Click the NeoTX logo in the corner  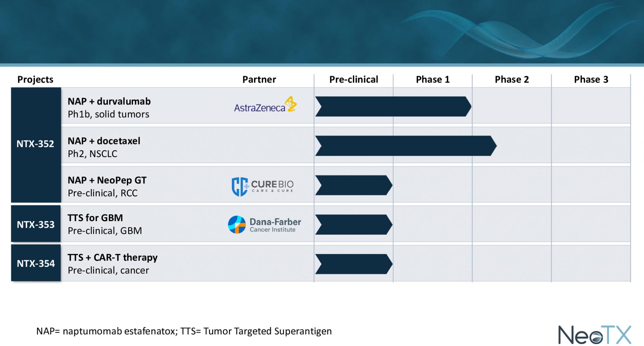(x=594, y=335)
